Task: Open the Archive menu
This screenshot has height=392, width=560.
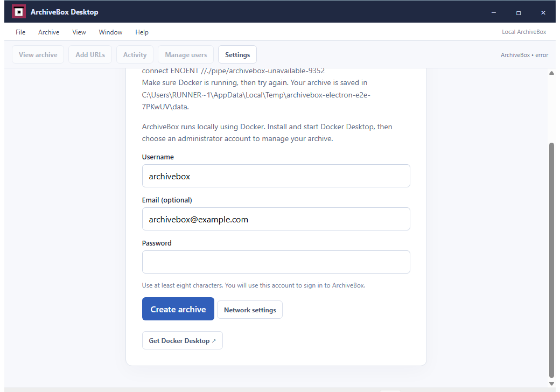Action: pyautogui.click(x=48, y=32)
